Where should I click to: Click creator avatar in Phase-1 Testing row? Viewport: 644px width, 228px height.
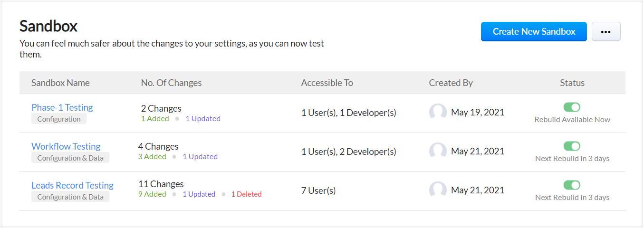[x=438, y=113]
